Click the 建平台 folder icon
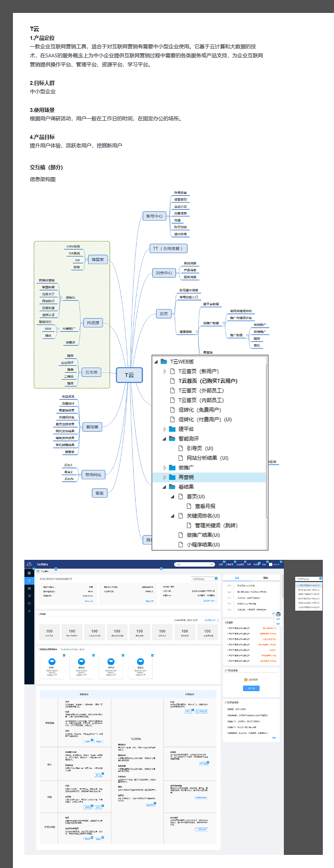 (172, 429)
